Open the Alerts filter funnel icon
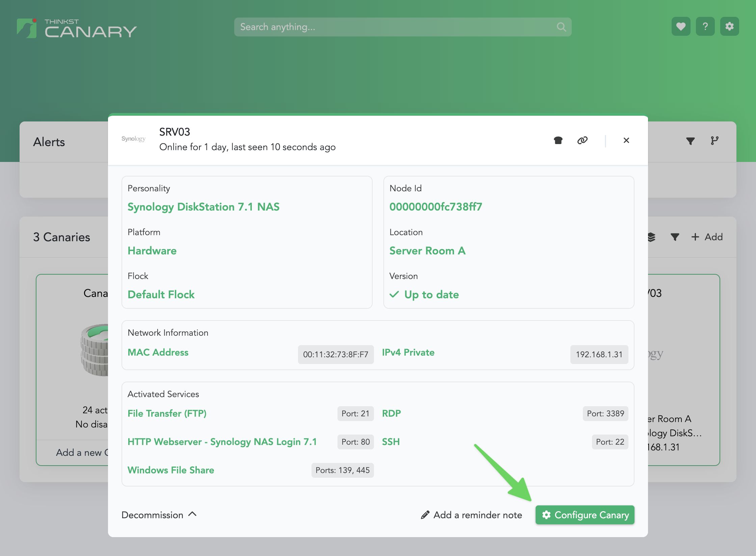Screen dimensions: 756x556 [690, 141]
